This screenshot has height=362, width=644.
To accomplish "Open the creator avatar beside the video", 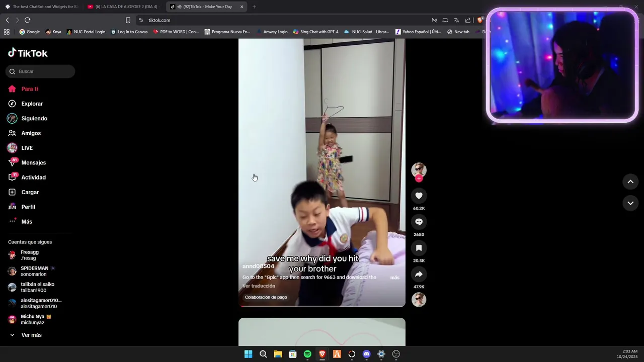I will pyautogui.click(x=419, y=170).
